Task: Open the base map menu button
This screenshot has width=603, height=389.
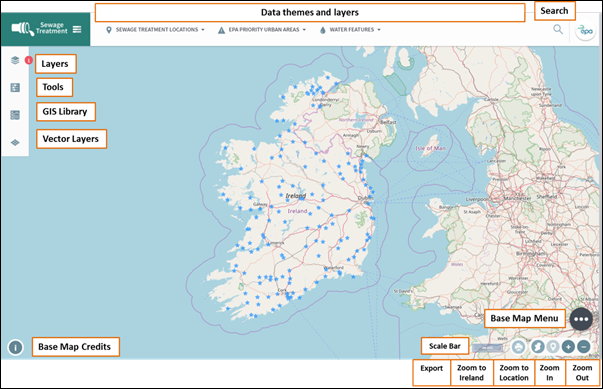Action: pyautogui.click(x=581, y=319)
